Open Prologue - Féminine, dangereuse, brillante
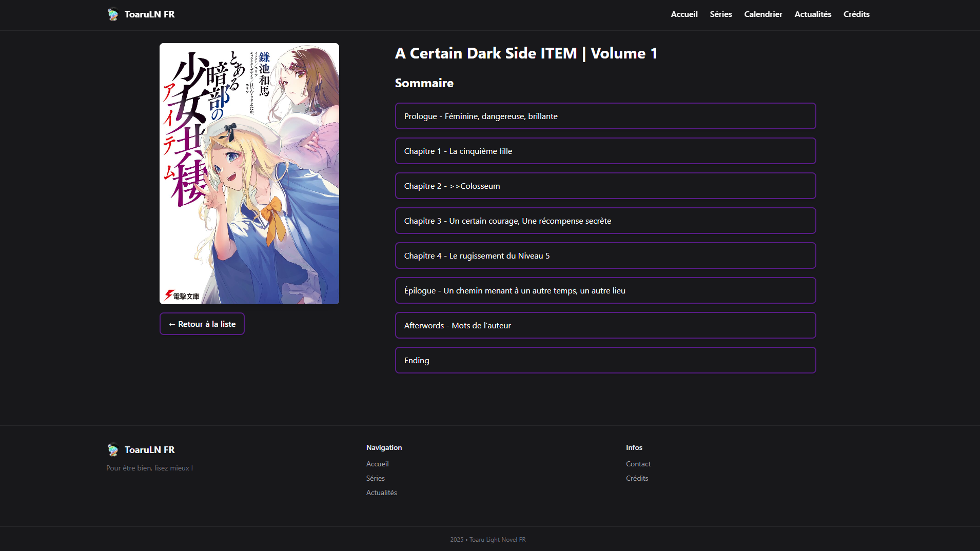 [605, 116]
